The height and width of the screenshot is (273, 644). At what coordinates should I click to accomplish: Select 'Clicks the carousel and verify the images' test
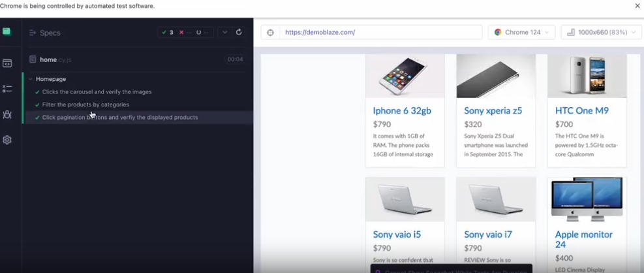click(97, 91)
